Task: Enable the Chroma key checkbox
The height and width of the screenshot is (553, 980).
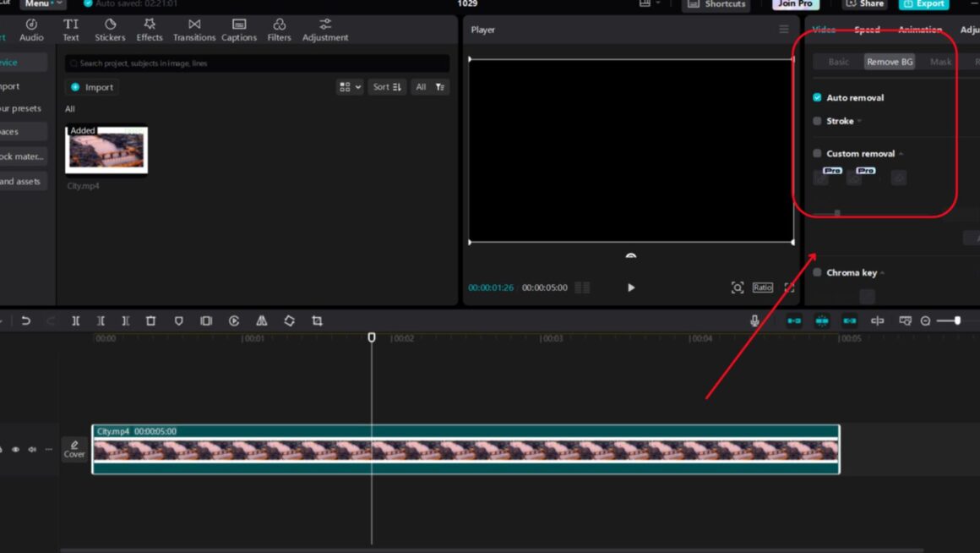Action: tap(817, 273)
